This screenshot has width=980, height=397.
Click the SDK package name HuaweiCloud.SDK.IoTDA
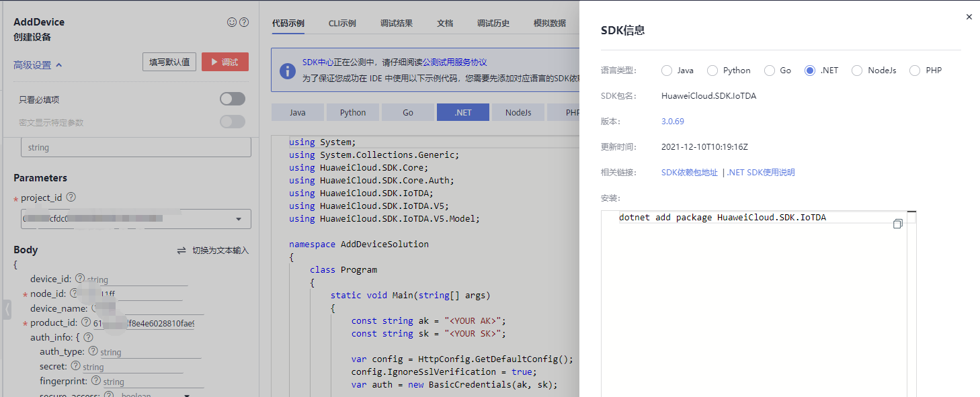[x=708, y=96]
